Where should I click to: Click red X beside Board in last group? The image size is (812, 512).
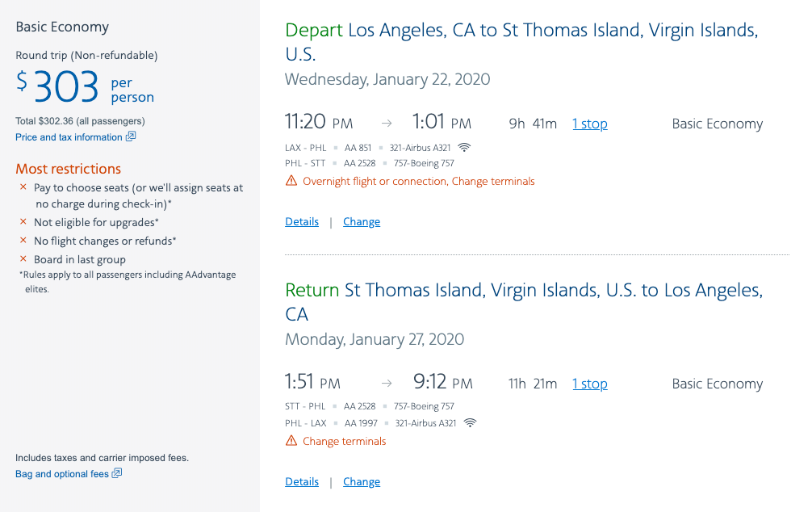point(23,259)
